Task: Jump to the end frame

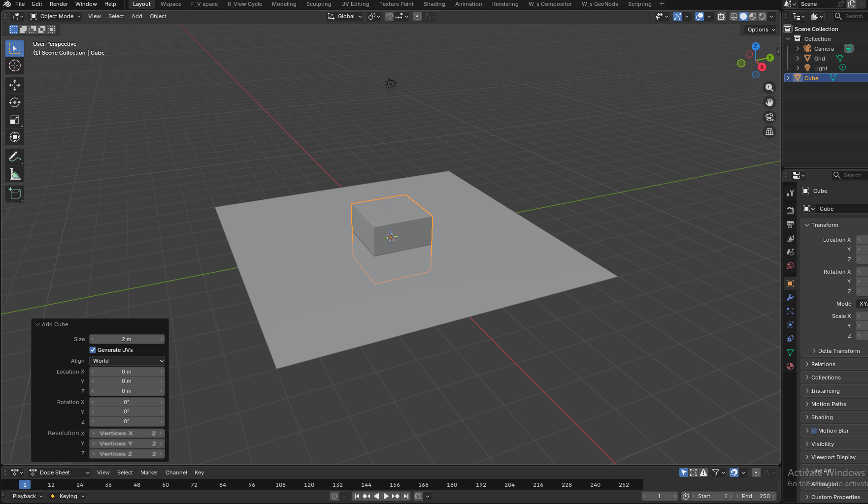Action: coord(406,496)
